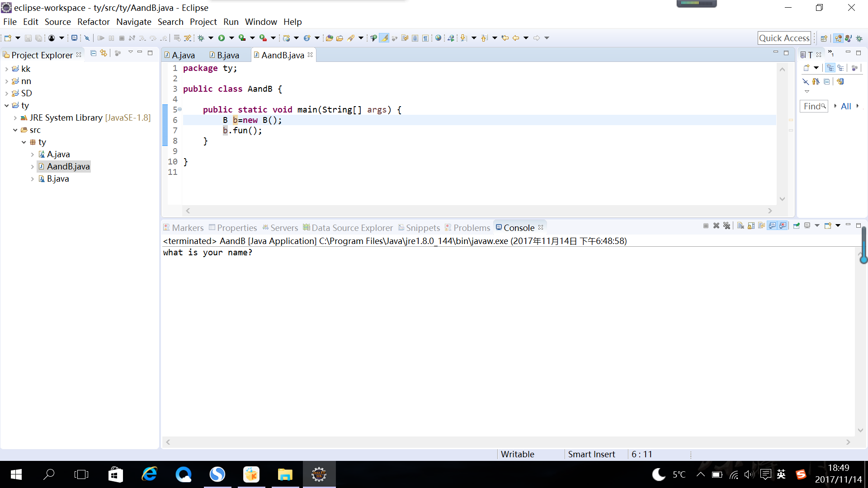Screen dimensions: 868x488
Task: Click the Show Whitespace Characters pilcrow icon
Action: click(425, 38)
